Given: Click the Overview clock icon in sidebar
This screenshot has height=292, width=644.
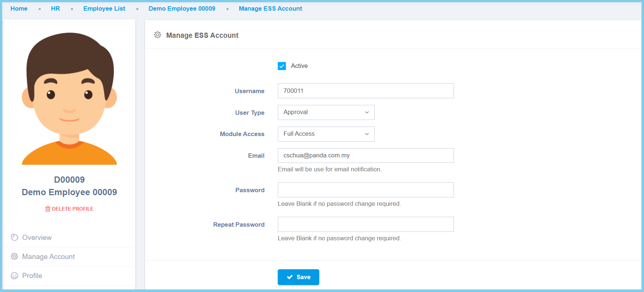Looking at the screenshot, I should (x=14, y=237).
